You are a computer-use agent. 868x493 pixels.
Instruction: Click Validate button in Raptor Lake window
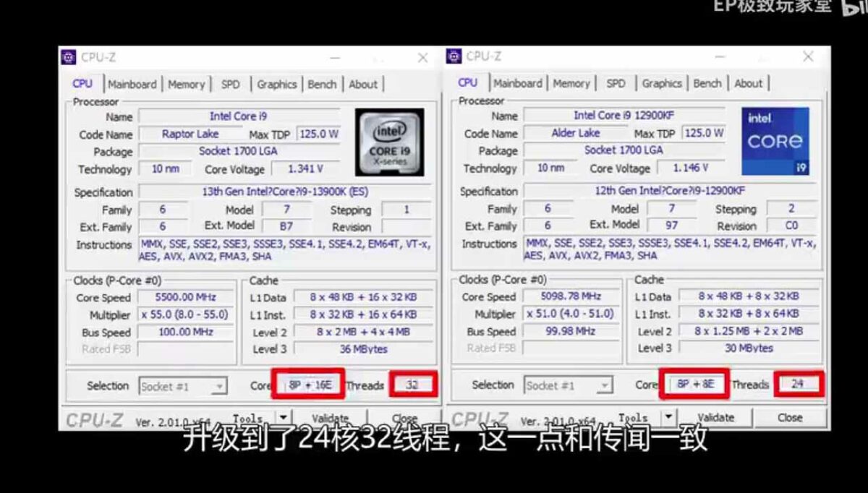tap(331, 419)
